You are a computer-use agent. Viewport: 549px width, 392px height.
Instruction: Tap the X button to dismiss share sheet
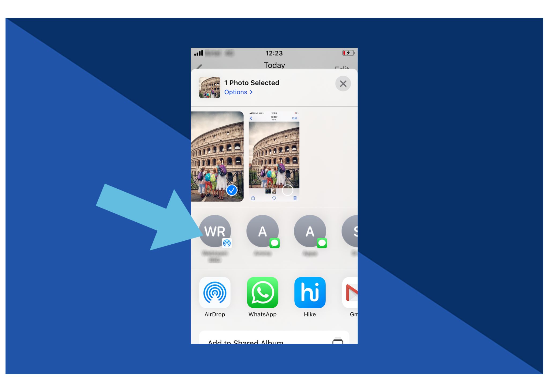click(343, 84)
